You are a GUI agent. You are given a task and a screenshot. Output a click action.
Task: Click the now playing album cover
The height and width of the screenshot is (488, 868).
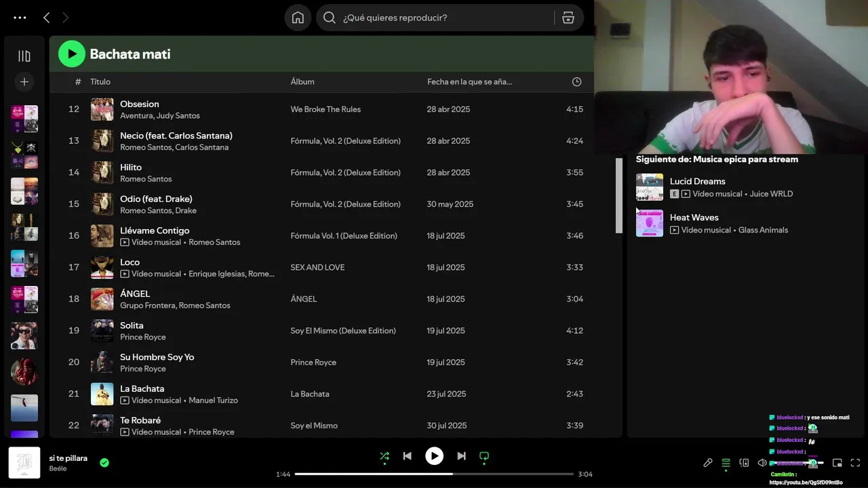tap(24, 463)
